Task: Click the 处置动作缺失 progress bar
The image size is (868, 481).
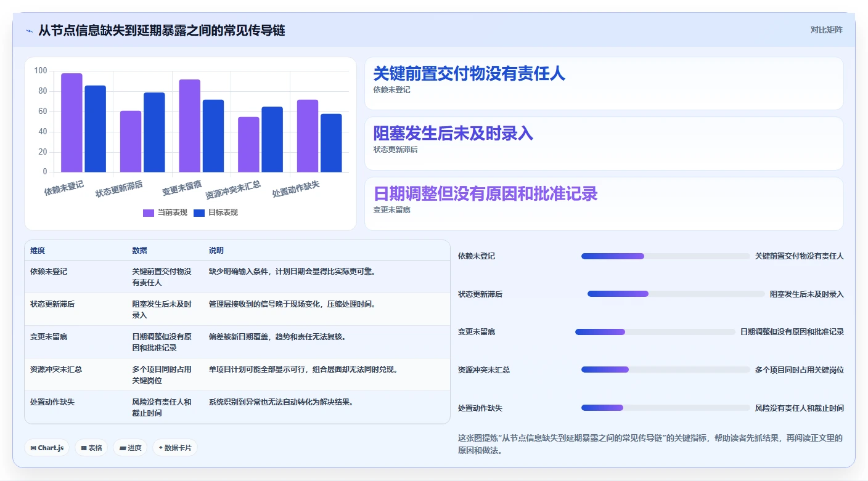Action: click(666, 408)
